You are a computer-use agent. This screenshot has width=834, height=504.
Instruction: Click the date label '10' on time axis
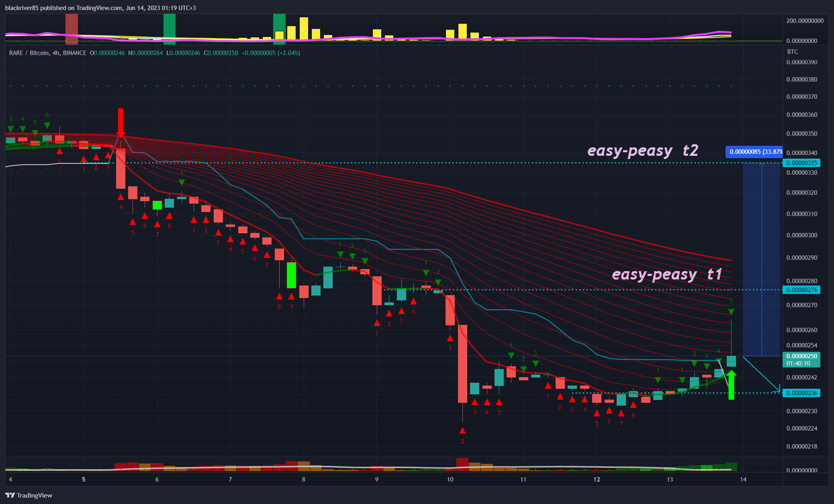pyautogui.click(x=450, y=479)
